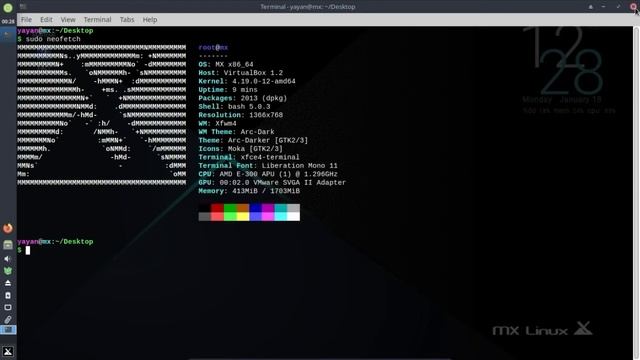
Task: Click the panel clock showing time
Action: (x=8, y=21)
